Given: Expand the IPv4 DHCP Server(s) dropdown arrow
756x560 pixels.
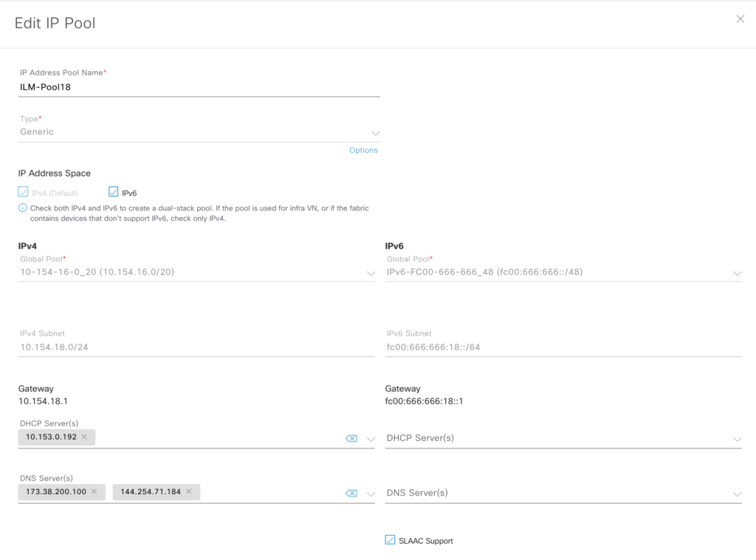Looking at the screenshot, I should [371, 440].
